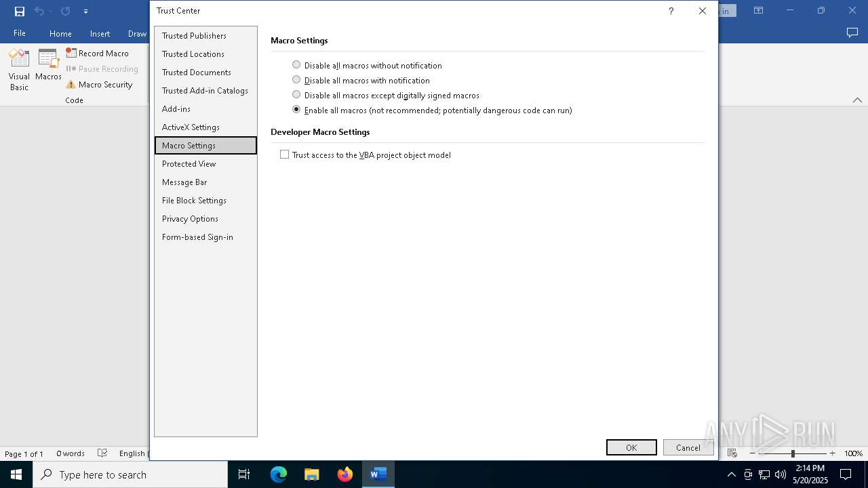Viewport: 868px width, 488px height.
Task: Open Trusted Add-in Catalogs category
Action: [205, 91]
